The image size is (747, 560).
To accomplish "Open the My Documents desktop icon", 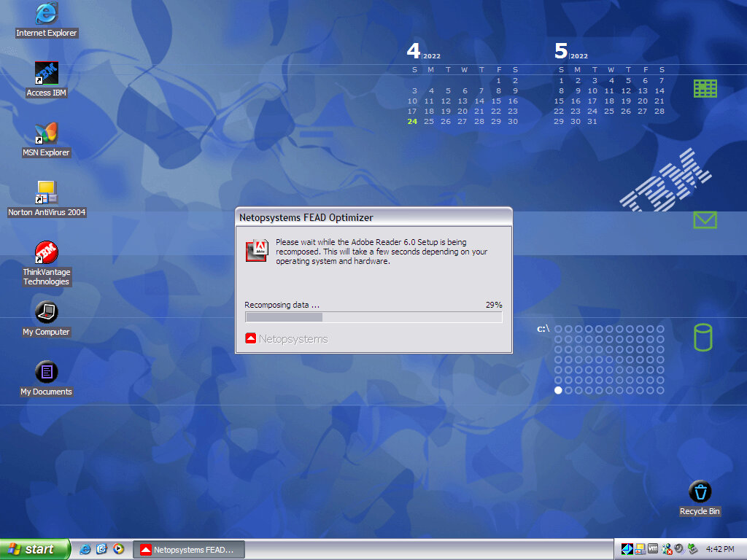I will 46,373.
